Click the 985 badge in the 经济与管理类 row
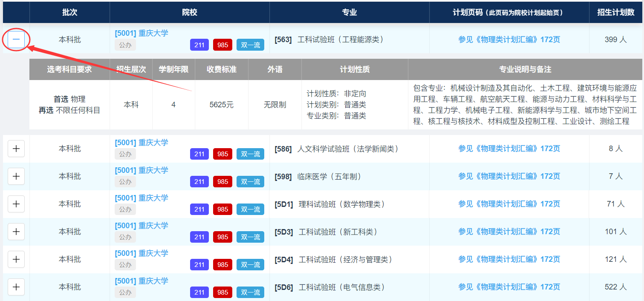 point(222,265)
